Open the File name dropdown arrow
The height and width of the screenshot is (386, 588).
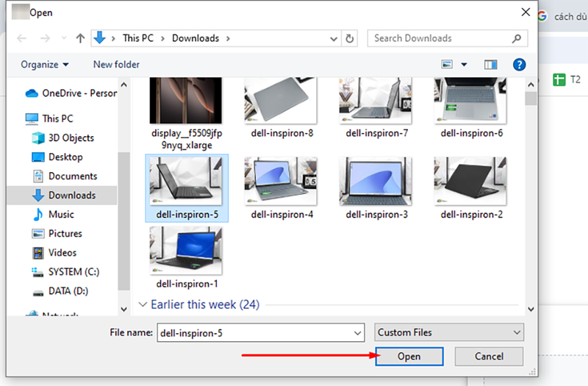(358, 333)
